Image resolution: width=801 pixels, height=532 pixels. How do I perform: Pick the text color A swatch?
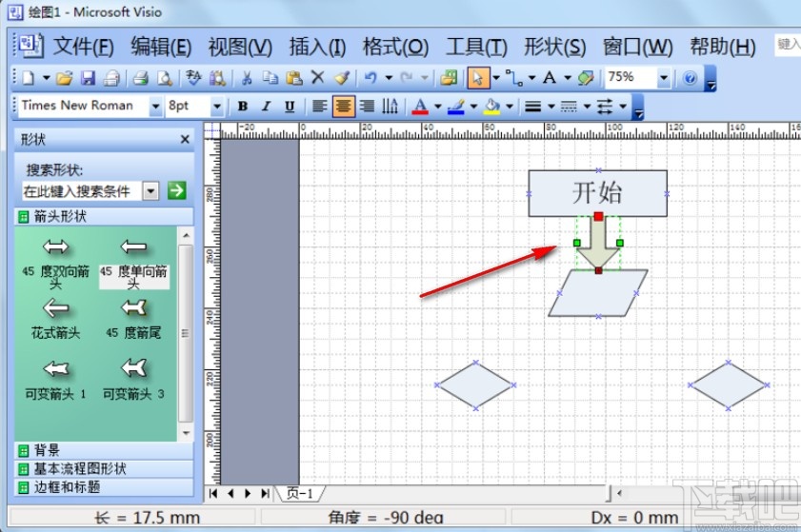pyautogui.click(x=420, y=107)
